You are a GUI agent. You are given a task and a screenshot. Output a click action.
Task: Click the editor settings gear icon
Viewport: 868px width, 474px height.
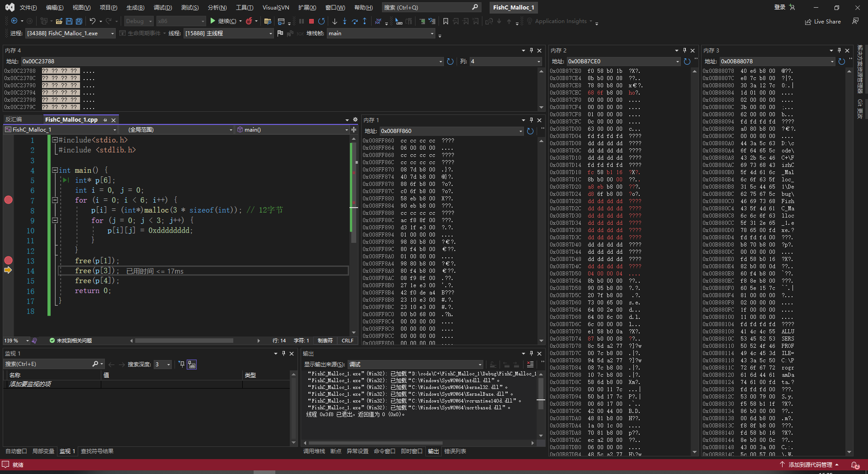pos(355,120)
